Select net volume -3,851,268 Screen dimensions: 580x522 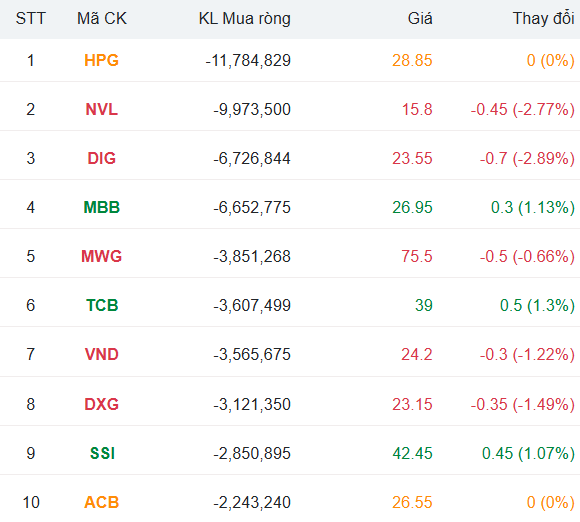coord(252,257)
